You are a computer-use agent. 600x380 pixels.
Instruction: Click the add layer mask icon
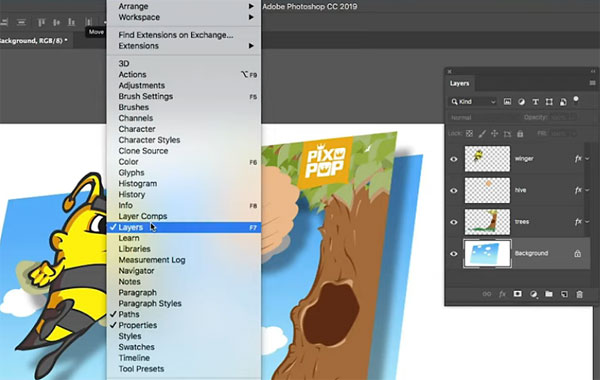point(518,294)
